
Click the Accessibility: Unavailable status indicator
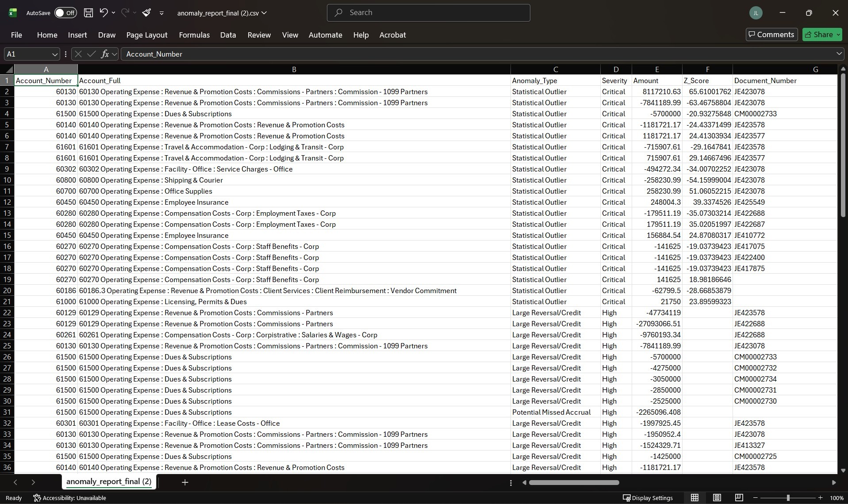pyautogui.click(x=69, y=498)
